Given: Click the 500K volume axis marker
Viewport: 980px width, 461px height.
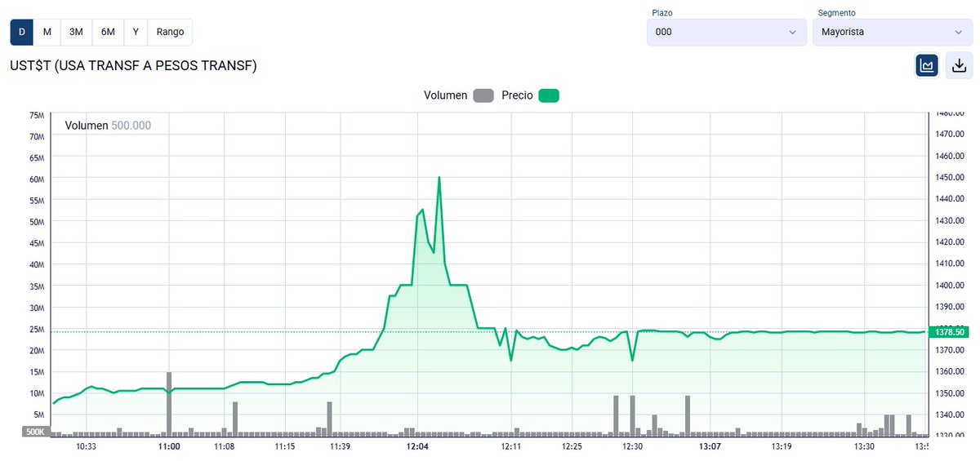Looking at the screenshot, I should [x=36, y=432].
